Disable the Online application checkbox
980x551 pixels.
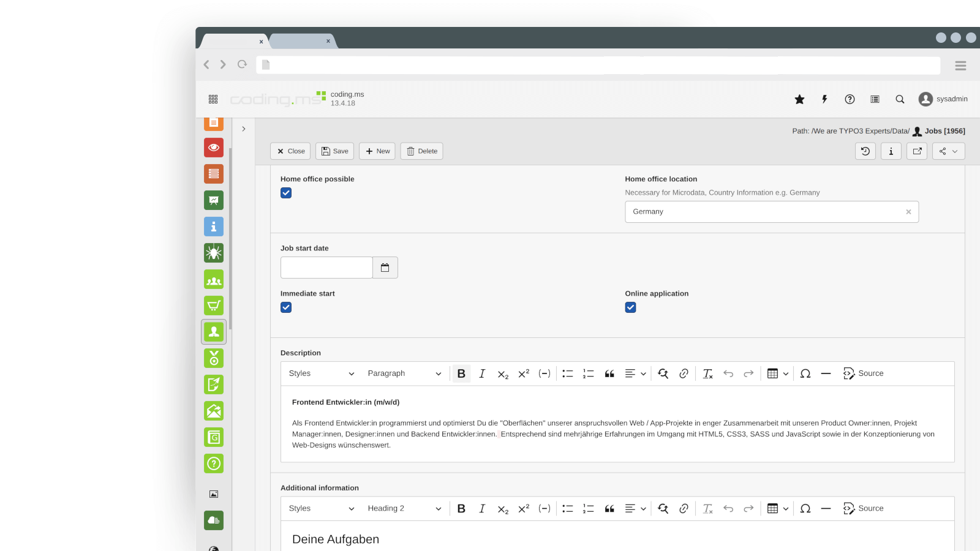pos(630,307)
